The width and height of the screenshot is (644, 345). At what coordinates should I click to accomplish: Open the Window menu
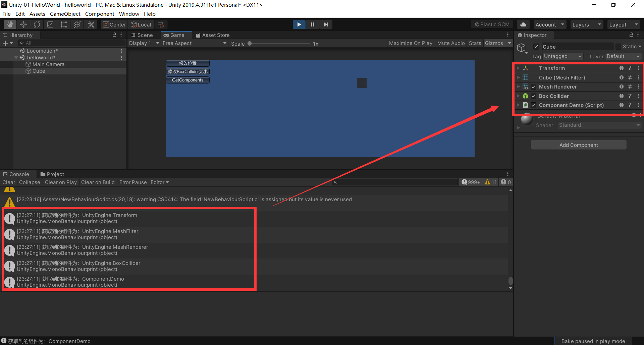coord(129,14)
